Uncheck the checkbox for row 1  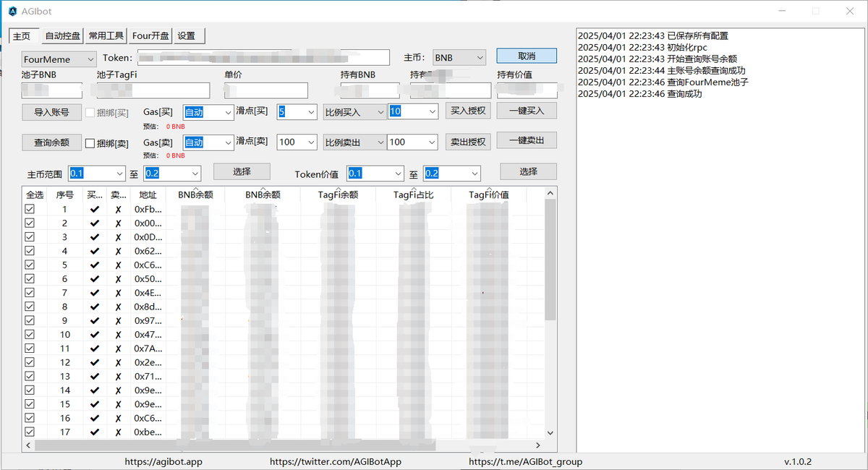click(x=30, y=209)
